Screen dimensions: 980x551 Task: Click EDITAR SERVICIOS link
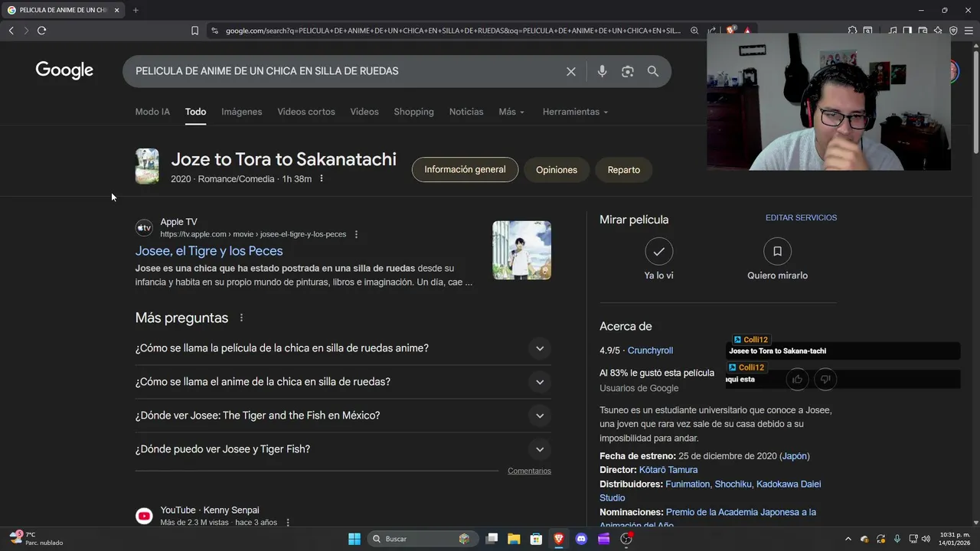(801, 218)
